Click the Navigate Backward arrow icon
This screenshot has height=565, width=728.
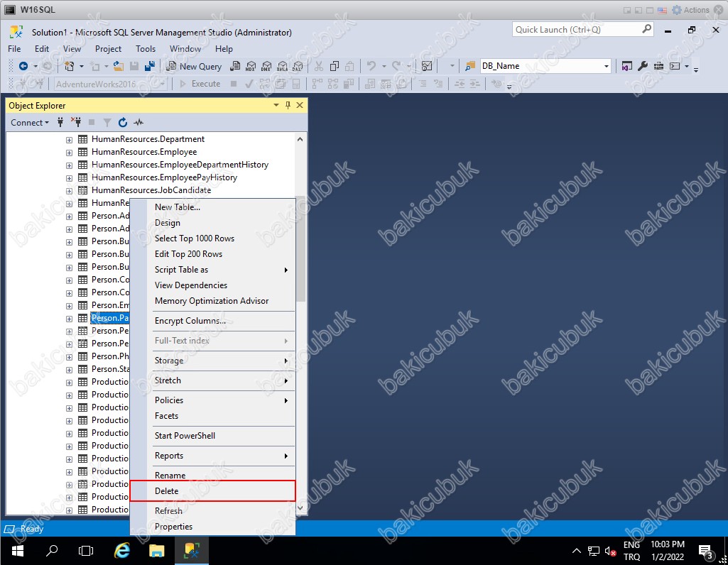[23, 66]
